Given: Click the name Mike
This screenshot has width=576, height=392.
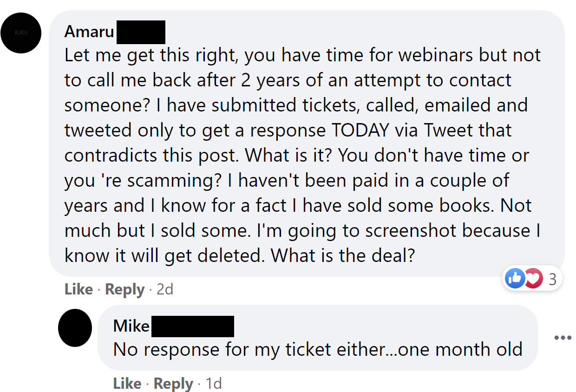Looking at the screenshot, I should 131,326.
